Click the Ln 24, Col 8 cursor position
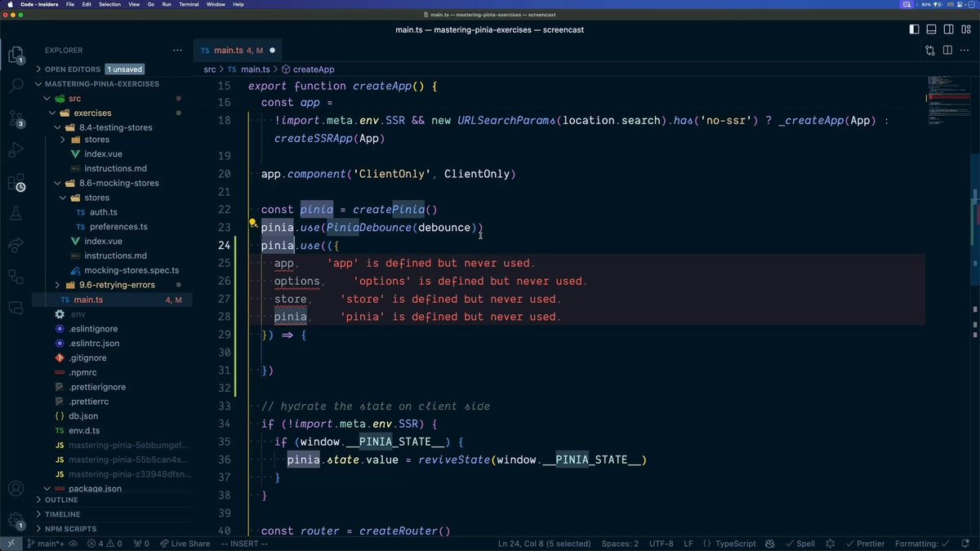980x551 pixels. (545, 544)
